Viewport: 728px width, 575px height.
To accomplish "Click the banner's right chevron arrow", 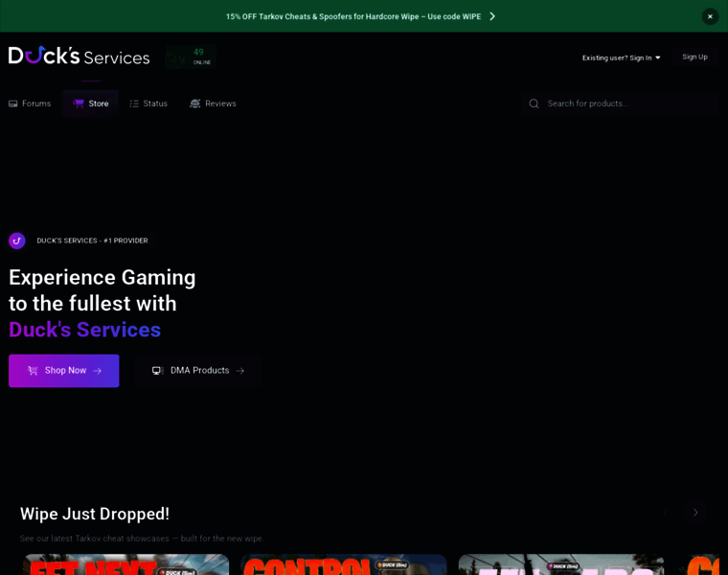I will pos(492,16).
